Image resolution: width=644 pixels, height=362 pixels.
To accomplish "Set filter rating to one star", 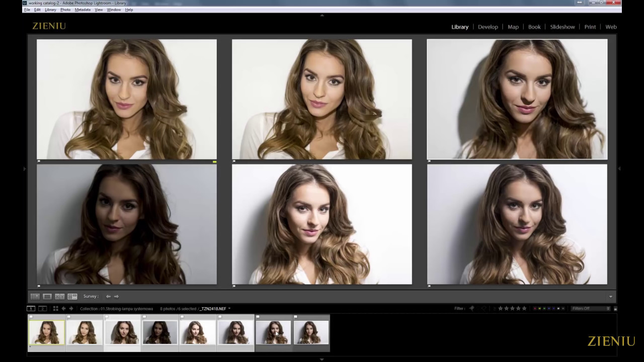I will click(x=500, y=308).
